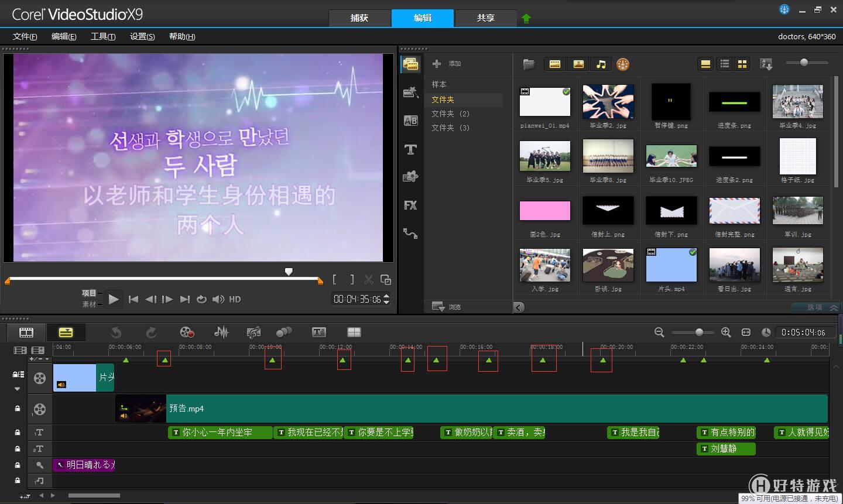
Task: Switch library to list view
Action: coord(725,64)
